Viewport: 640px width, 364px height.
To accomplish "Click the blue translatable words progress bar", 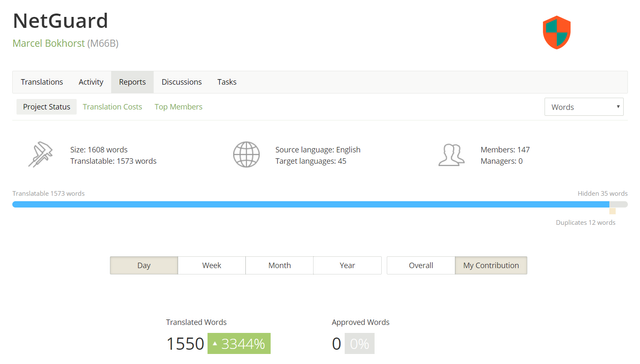I will (311, 204).
